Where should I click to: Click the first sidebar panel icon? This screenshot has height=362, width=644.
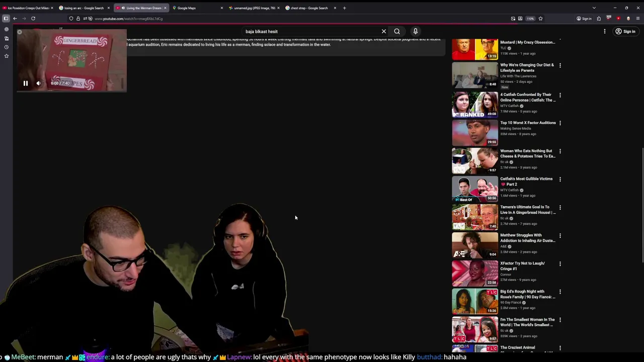coord(6,29)
